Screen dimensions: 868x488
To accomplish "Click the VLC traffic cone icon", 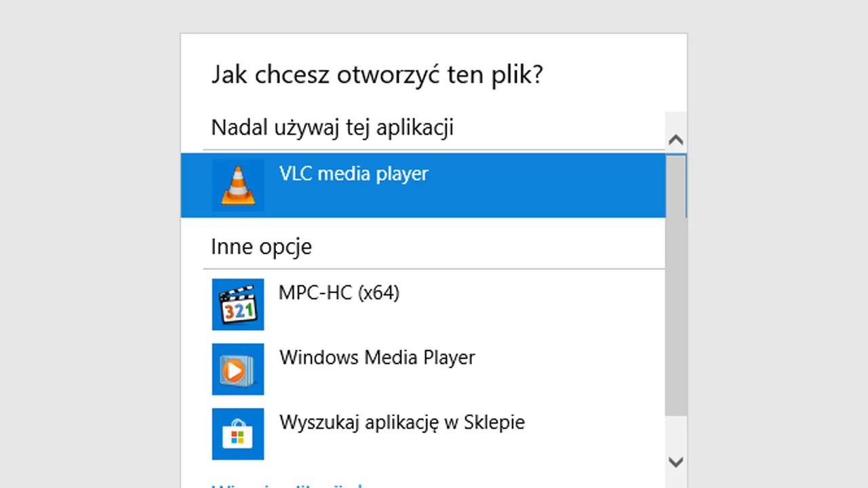I will 238,185.
